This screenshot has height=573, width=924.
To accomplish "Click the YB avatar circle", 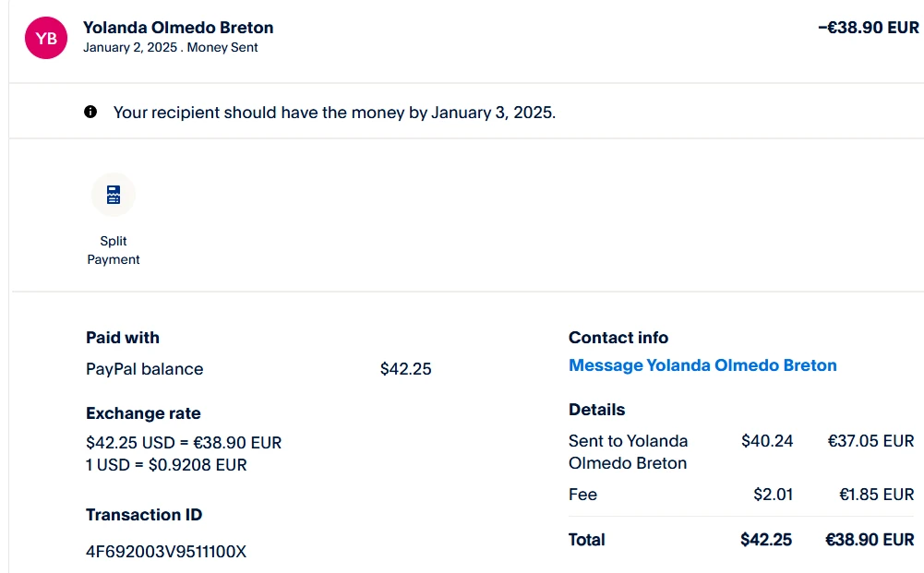I will (47, 37).
